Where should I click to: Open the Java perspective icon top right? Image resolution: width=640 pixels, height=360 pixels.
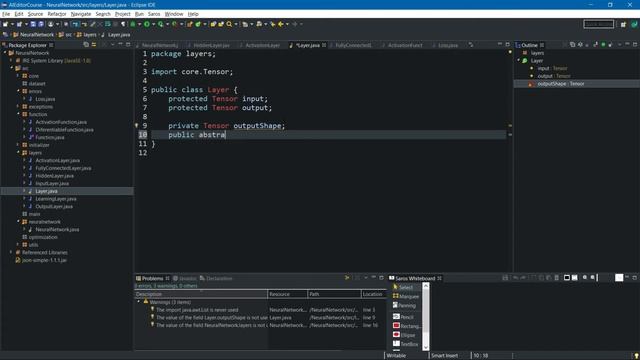point(634,24)
